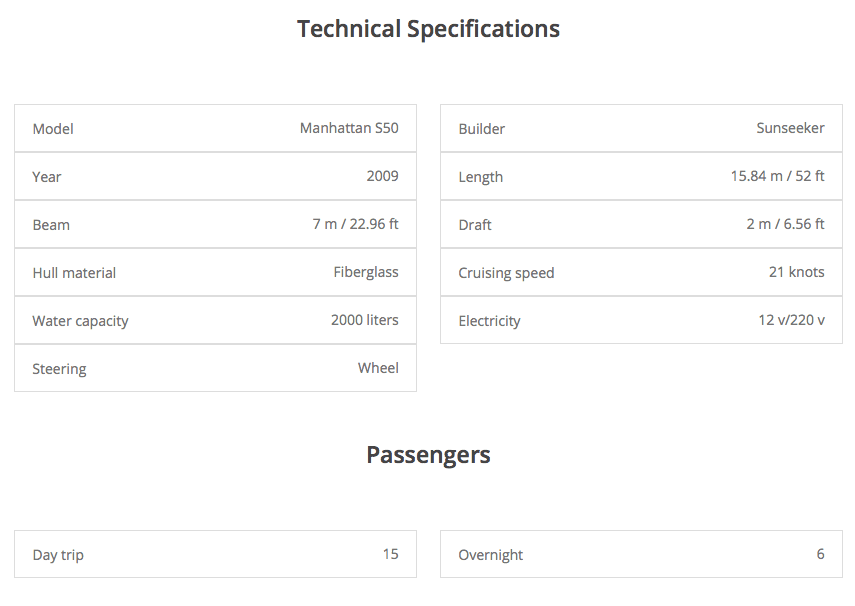Select the Water capacity label

[80, 321]
